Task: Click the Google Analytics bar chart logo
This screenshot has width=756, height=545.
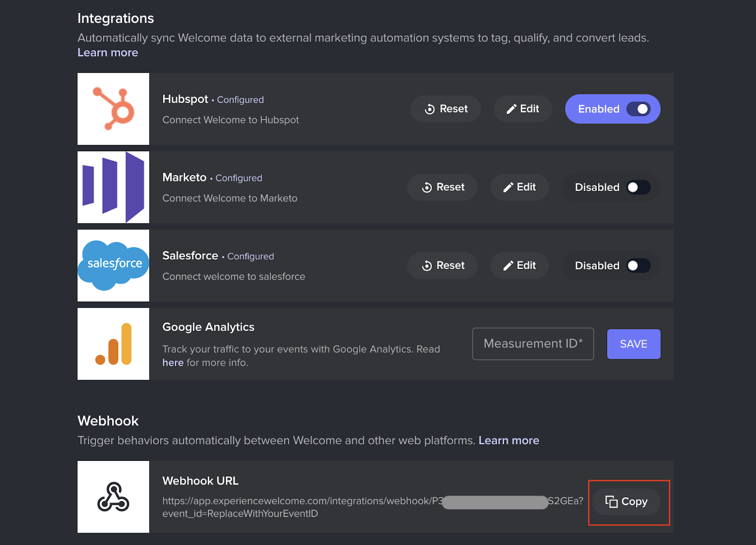Action: coord(113,344)
